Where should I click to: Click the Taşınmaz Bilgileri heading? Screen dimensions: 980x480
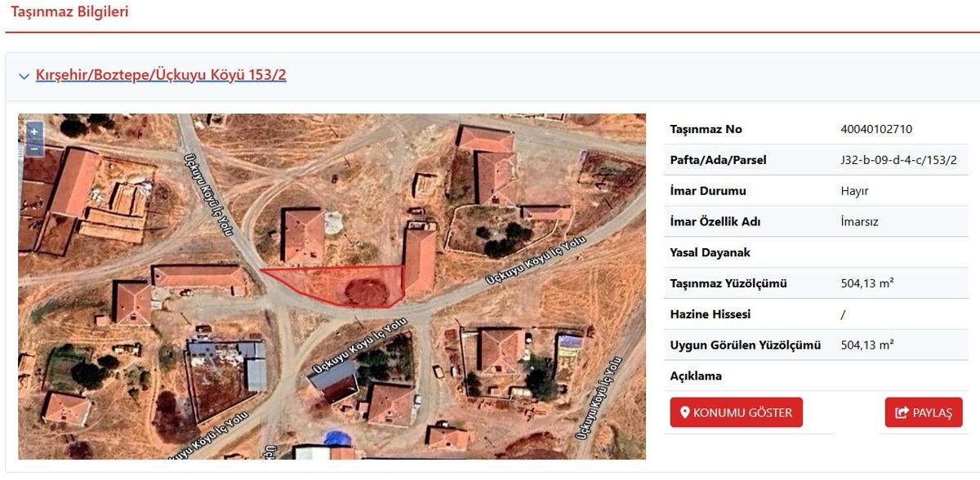click(x=69, y=12)
